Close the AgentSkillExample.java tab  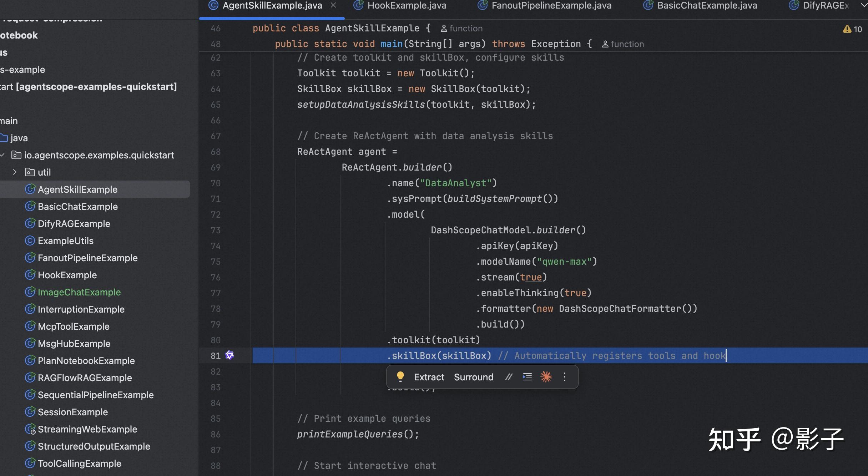(333, 5)
